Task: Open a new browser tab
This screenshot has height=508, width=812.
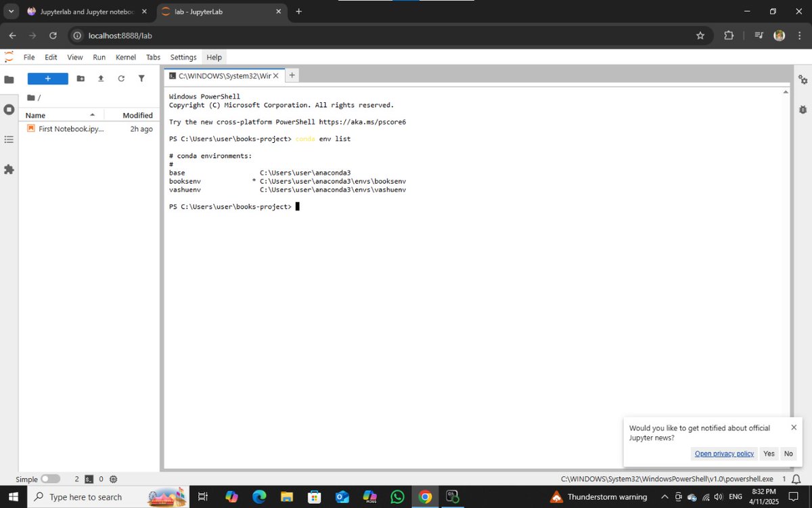Action: click(298, 12)
